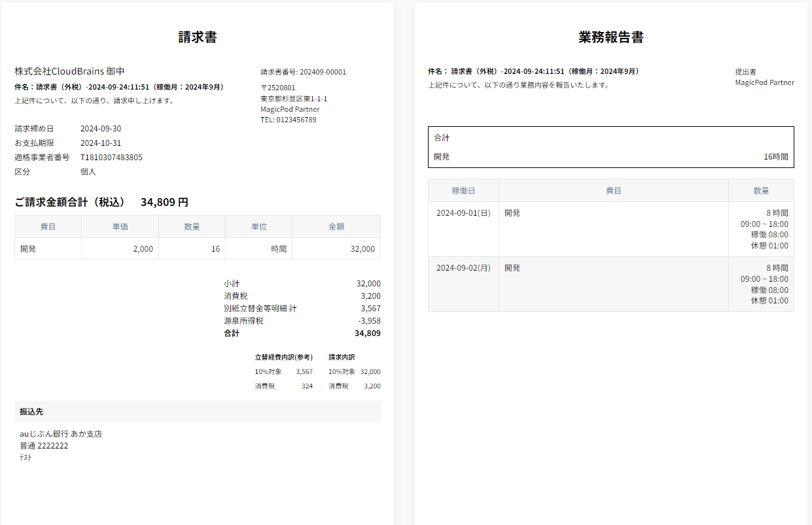Click 開発 in the 2024-09-02 row
812x525 pixels.
[512, 268]
